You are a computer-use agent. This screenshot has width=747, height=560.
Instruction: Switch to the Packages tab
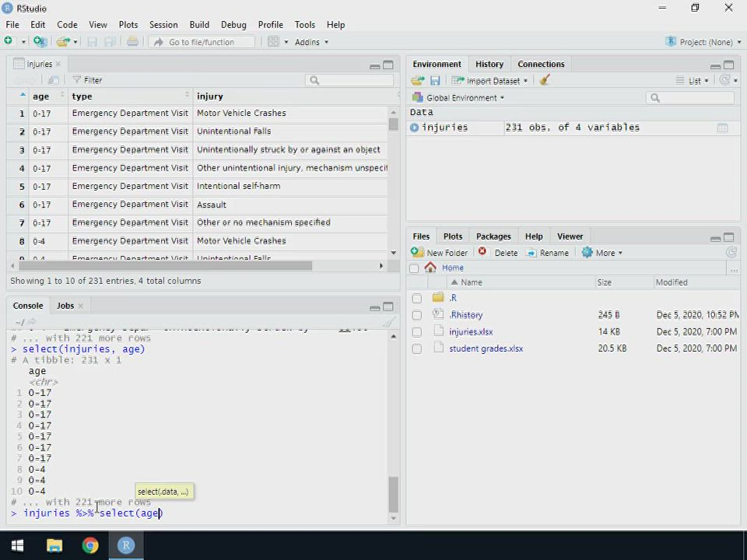coord(493,236)
